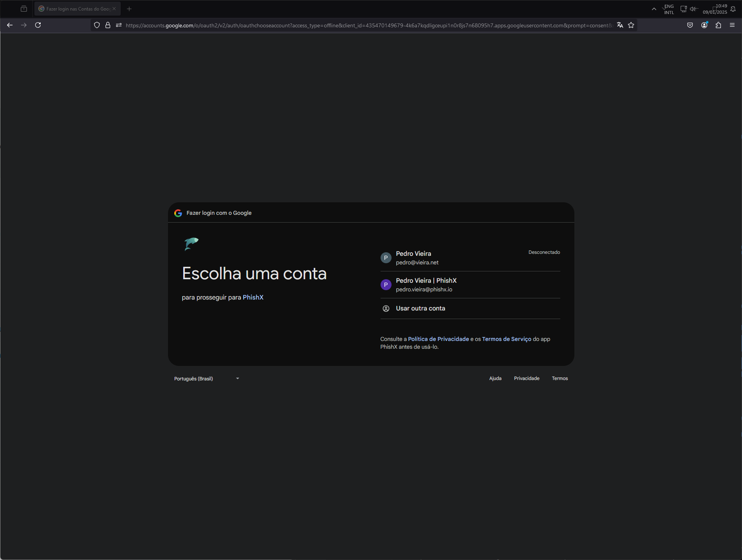The width and height of the screenshot is (742, 560).
Task: Click the Escolha uma conta heading
Action: pos(254,273)
